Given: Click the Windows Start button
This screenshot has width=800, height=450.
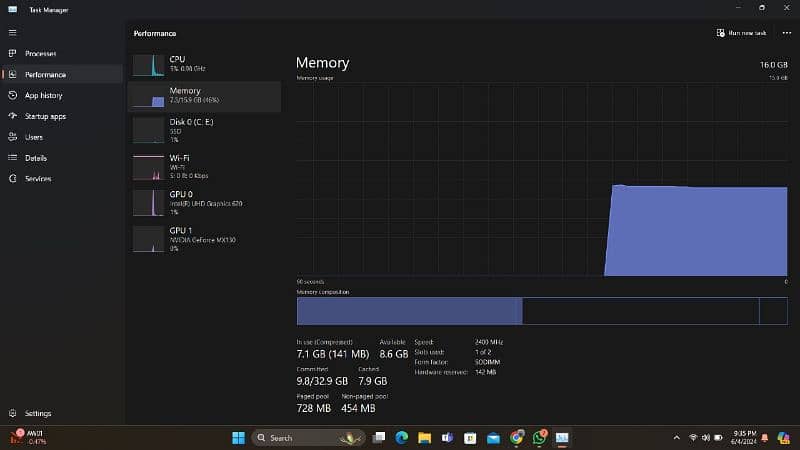Looking at the screenshot, I should 238,438.
